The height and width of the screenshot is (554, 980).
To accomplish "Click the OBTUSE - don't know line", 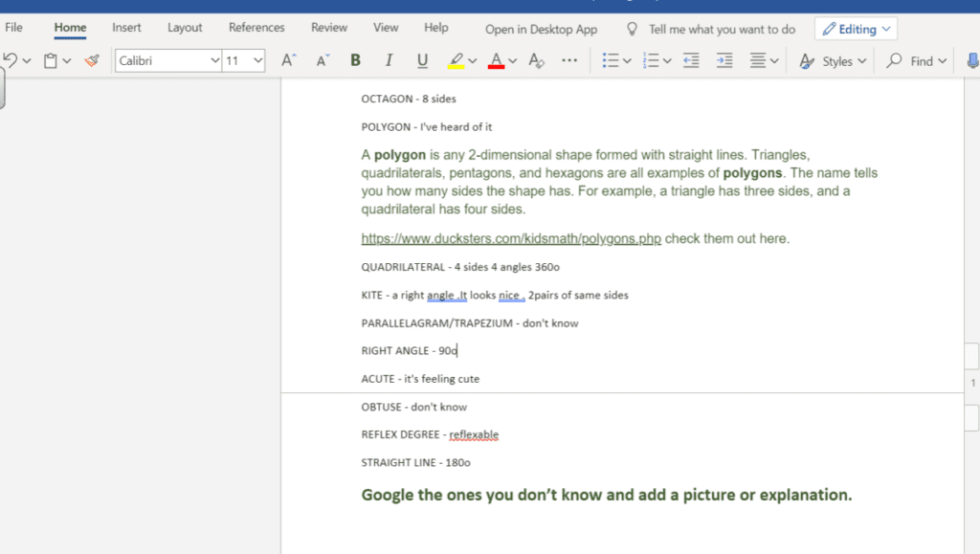I will (x=413, y=407).
